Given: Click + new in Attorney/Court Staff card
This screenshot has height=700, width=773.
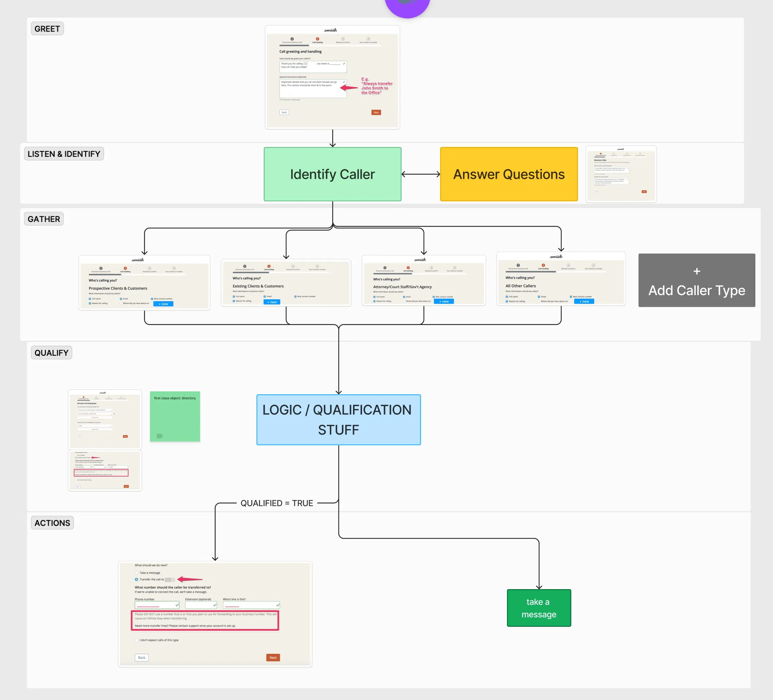Looking at the screenshot, I should pos(444,301).
